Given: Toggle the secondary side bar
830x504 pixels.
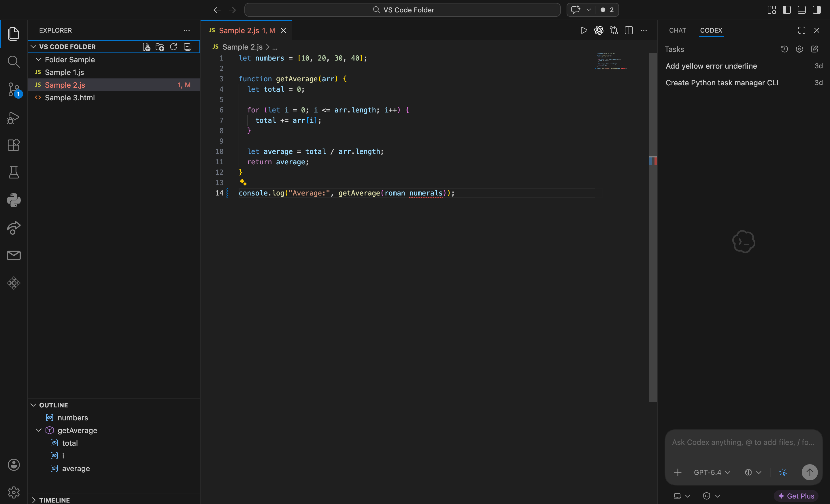Looking at the screenshot, I should [816, 10].
